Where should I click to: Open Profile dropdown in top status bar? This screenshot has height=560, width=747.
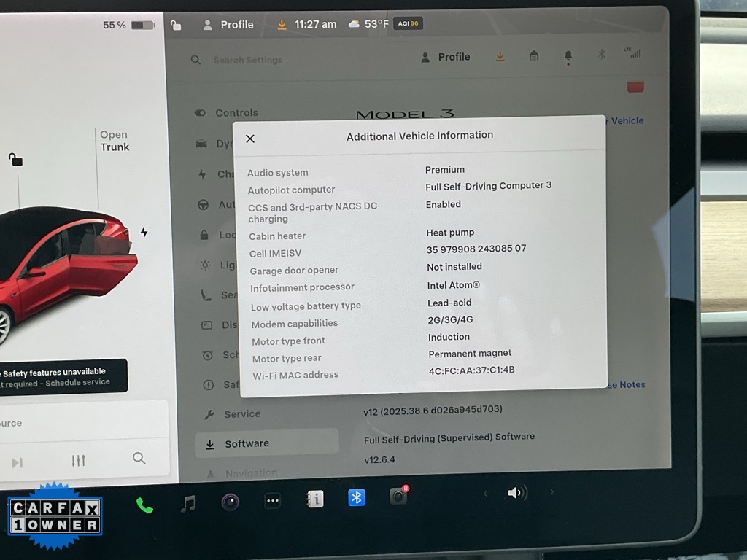(228, 25)
